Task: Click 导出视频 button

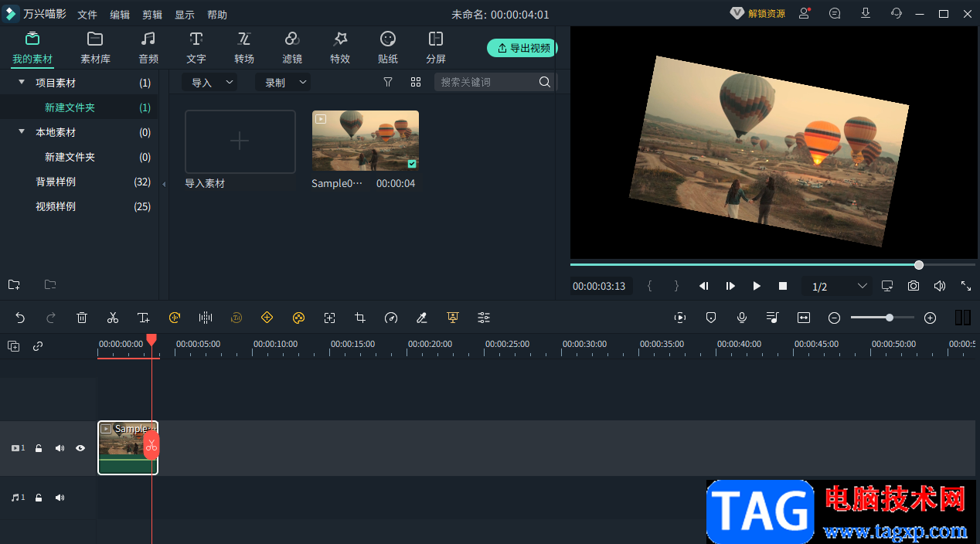Action: click(522, 48)
